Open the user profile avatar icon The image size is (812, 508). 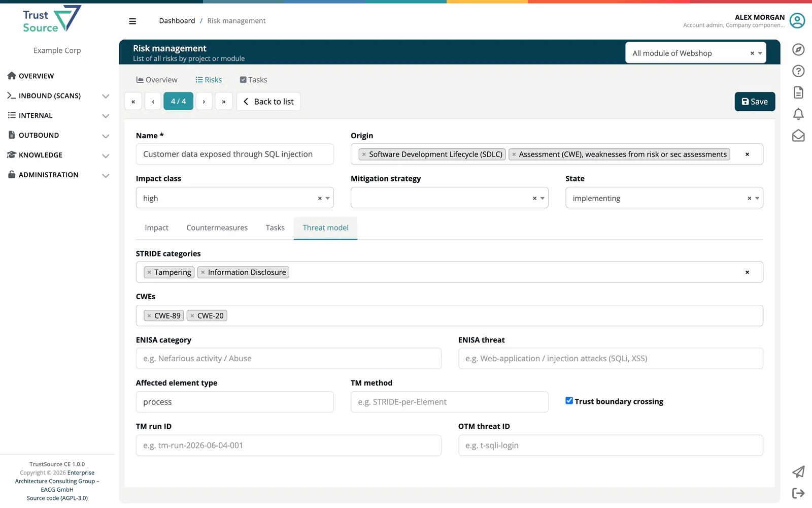click(x=797, y=20)
